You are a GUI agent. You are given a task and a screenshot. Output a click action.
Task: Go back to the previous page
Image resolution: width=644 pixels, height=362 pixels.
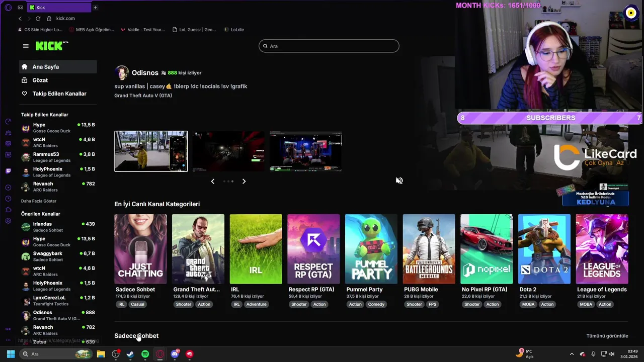(x=20, y=19)
